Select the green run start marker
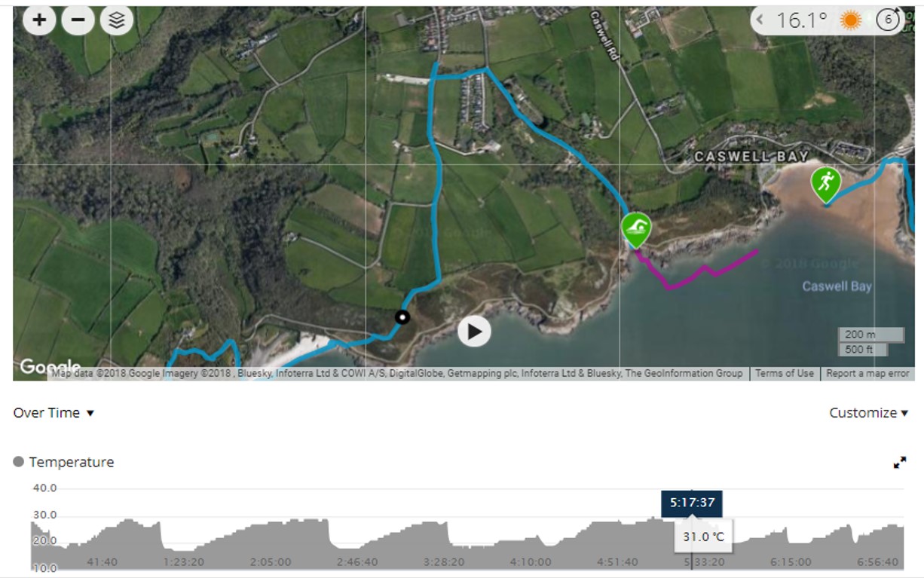Screen dimensions: 924x578 click(826, 185)
